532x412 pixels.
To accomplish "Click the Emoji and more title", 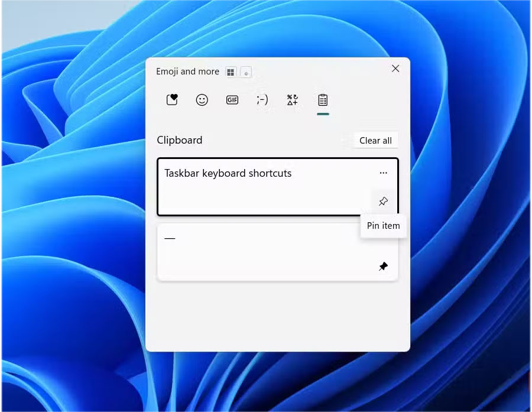I will point(187,71).
